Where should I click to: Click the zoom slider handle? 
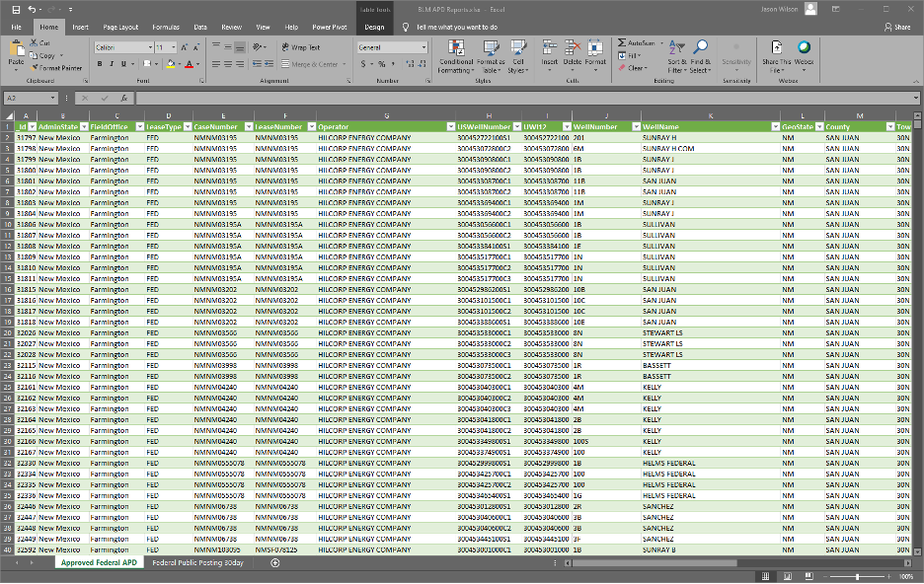(858, 577)
